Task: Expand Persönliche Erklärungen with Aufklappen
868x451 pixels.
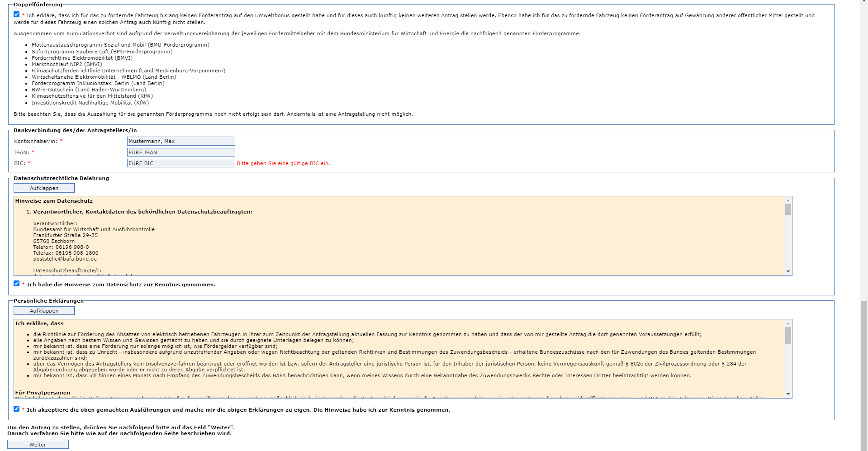Action: [44, 311]
